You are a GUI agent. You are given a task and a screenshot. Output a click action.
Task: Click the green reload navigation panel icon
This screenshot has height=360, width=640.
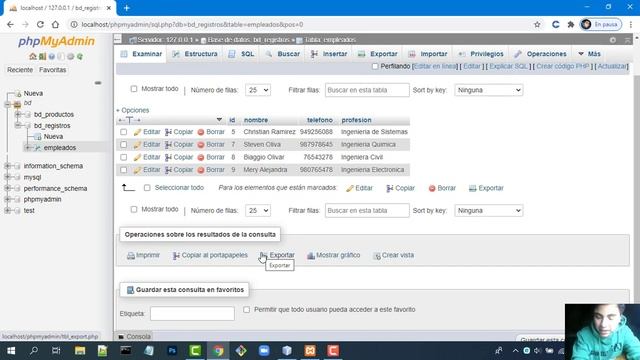point(80,56)
